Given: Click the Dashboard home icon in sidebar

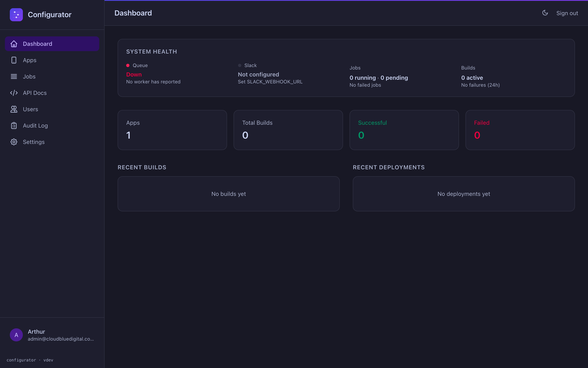Looking at the screenshot, I should coord(14,44).
